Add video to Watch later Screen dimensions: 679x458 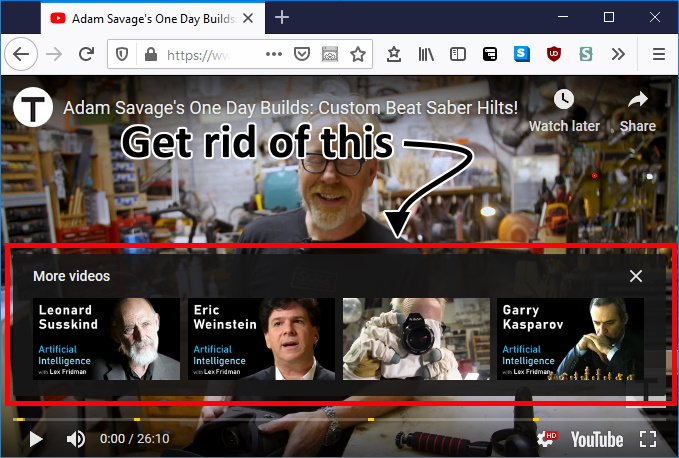click(x=564, y=111)
